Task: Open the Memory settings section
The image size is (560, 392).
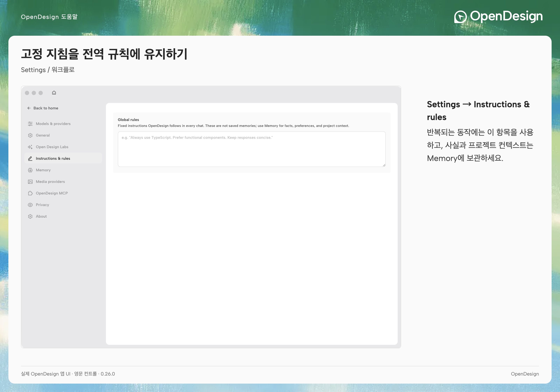Action: pyautogui.click(x=63, y=170)
